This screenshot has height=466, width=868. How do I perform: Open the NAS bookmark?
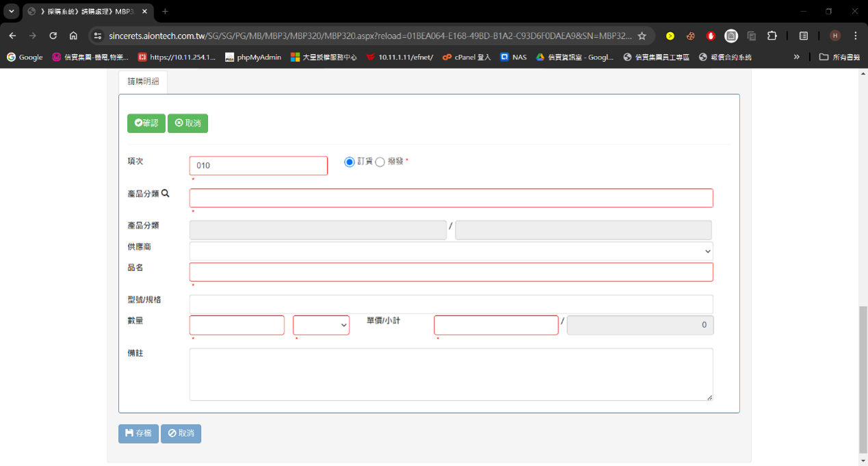[x=513, y=57]
